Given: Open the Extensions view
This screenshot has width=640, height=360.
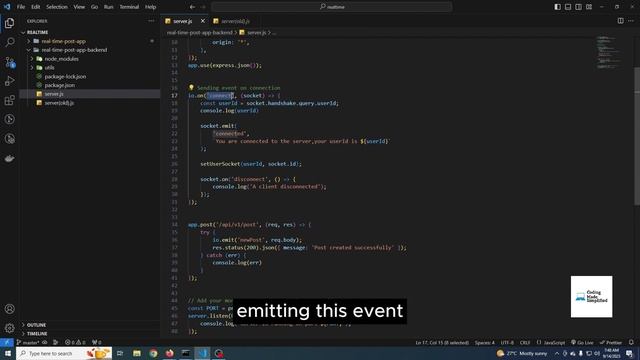Looking at the screenshot, I should (9, 100).
